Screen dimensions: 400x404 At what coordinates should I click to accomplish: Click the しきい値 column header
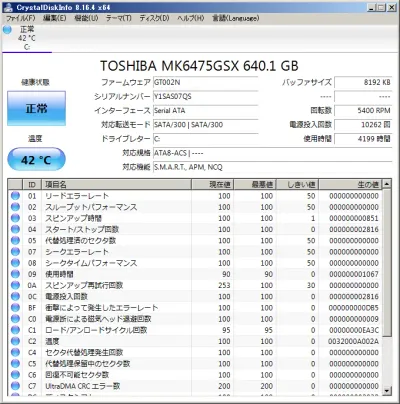[x=297, y=184]
